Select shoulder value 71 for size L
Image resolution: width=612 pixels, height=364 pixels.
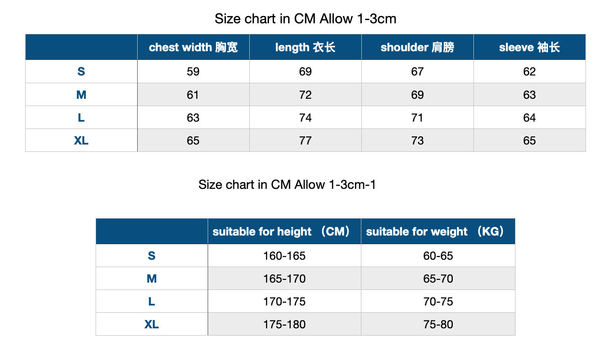pyautogui.click(x=417, y=118)
